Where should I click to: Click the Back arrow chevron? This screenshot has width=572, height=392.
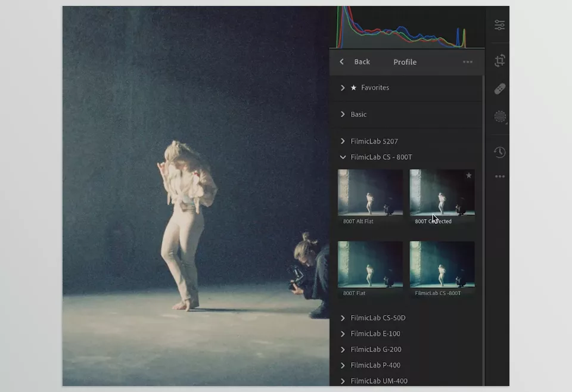tap(342, 62)
